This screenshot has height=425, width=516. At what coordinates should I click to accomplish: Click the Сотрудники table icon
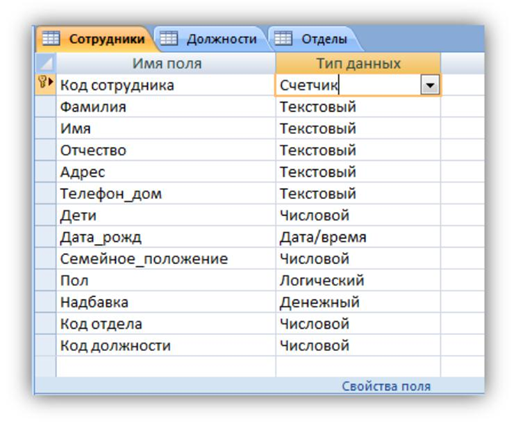click(51, 38)
